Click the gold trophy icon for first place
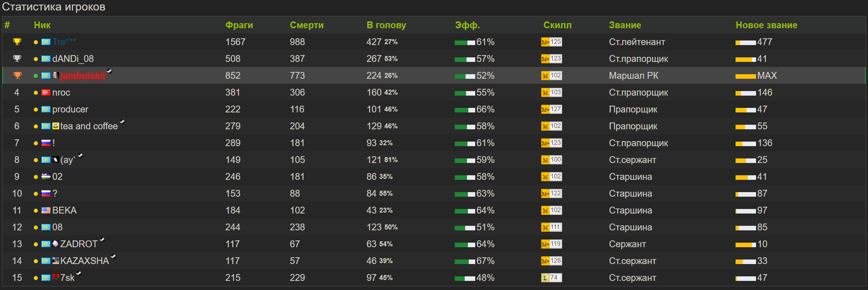Viewport: 868px width, 290px height. [x=17, y=42]
